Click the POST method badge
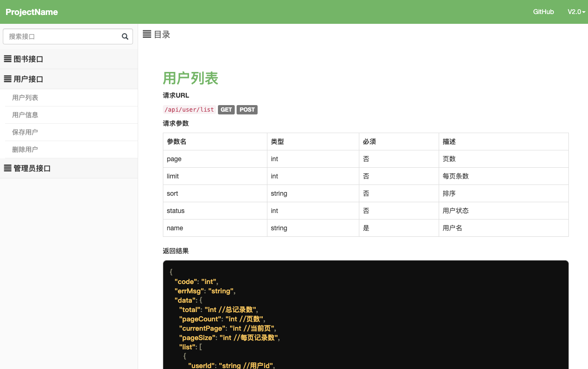 click(x=247, y=110)
